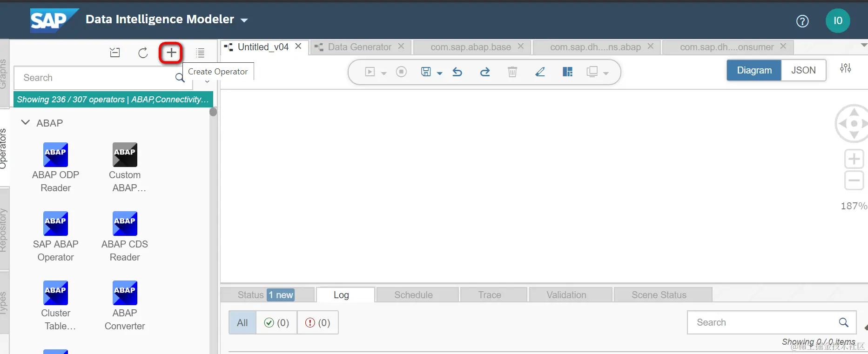
Task: Open the configuration sliders icon
Action: tap(846, 68)
